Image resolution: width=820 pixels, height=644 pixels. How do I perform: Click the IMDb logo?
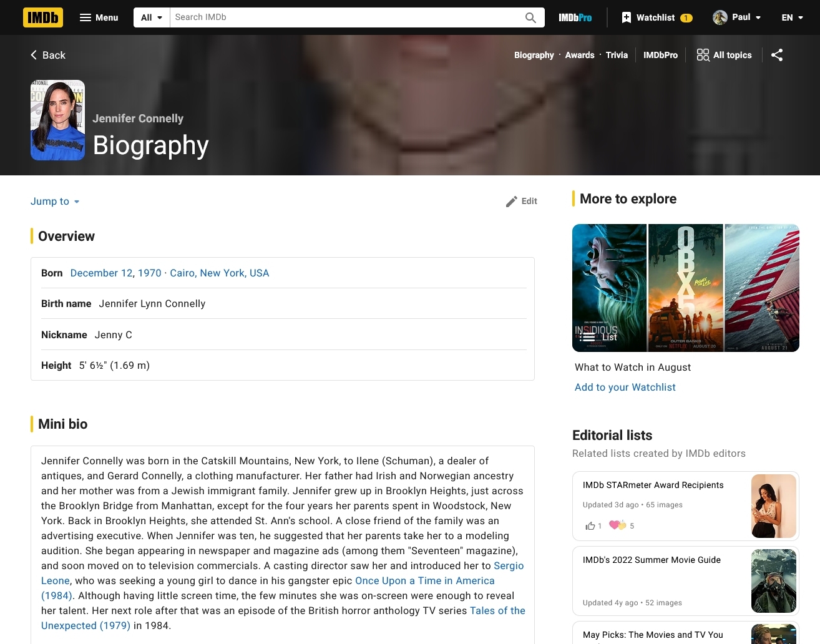(43, 17)
